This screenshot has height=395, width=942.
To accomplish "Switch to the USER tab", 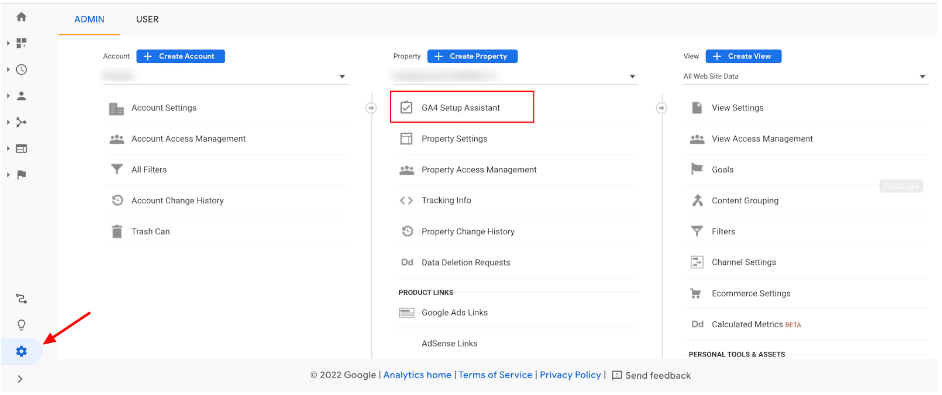I will [147, 19].
